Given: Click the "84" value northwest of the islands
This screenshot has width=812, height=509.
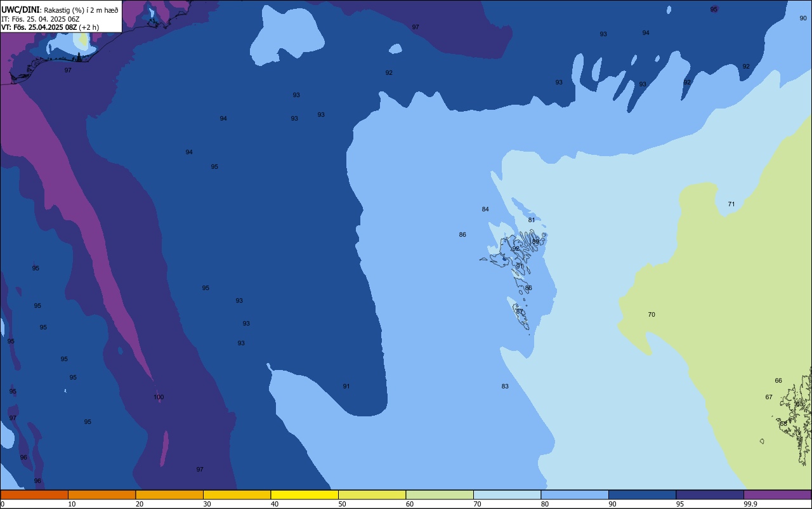Looking at the screenshot, I should 485,209.
